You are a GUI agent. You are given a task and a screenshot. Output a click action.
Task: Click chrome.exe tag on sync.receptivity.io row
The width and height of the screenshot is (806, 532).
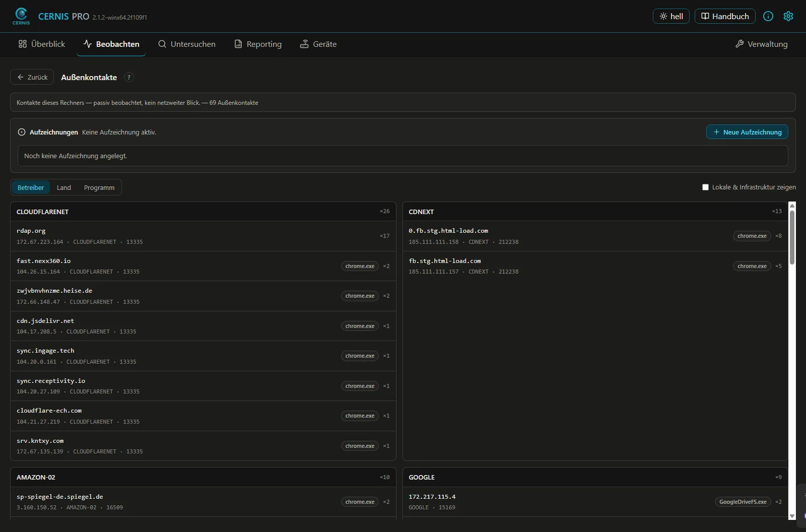point(360,386)
